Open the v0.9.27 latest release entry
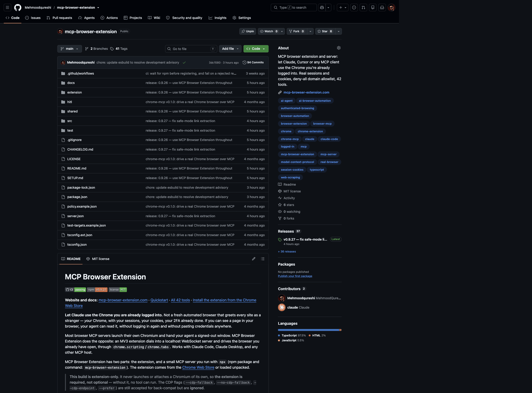 click(x=305, y=239)
